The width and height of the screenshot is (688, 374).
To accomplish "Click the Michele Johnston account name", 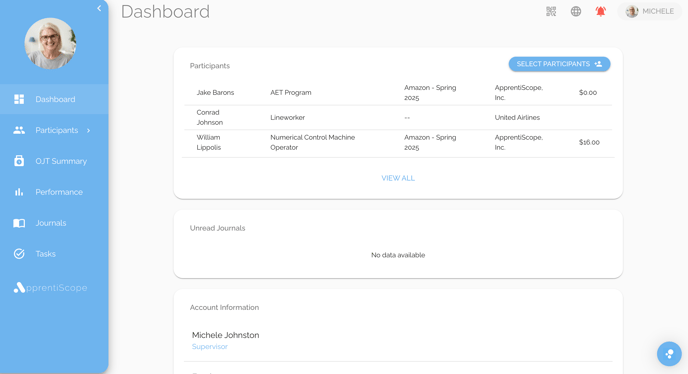I will (226, 335).
